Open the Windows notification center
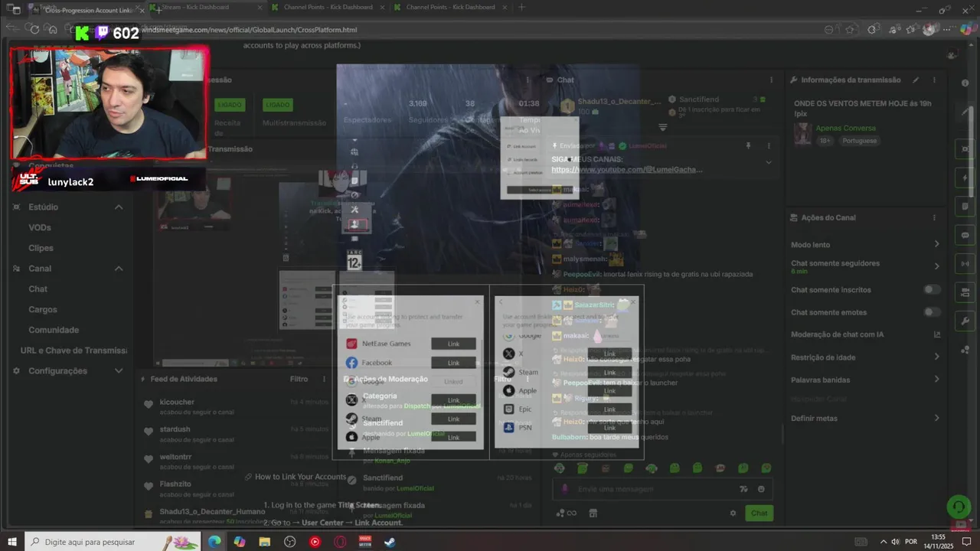Screen dimensions: 980x551 [x=966, y=542]
